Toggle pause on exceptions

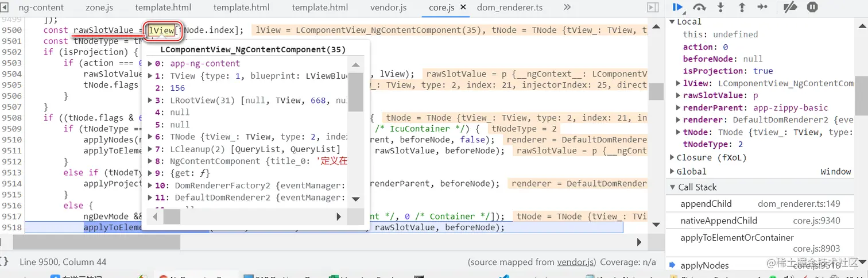click(812, 7)
